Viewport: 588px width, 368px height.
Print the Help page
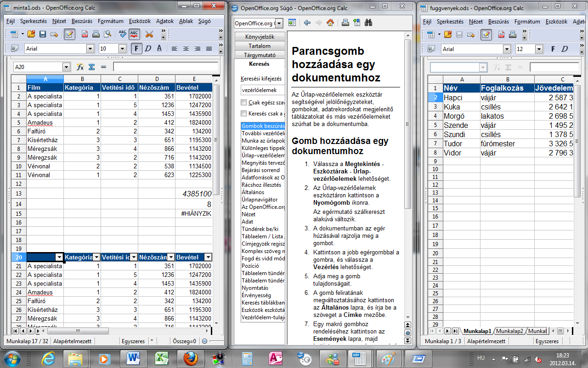coord(345,23)
